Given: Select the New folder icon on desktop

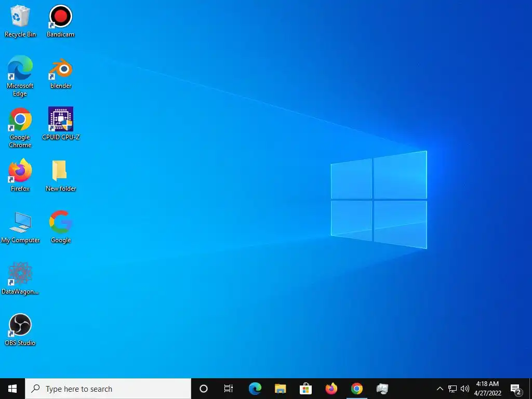Looking at the screenshot, I should click(x=61, y=176).
